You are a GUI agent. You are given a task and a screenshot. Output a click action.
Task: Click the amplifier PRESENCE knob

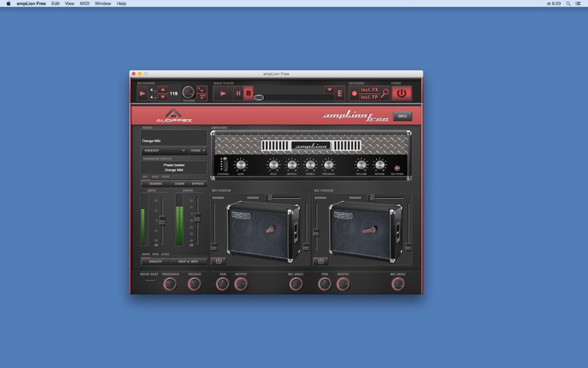click(x=329, y=165)
